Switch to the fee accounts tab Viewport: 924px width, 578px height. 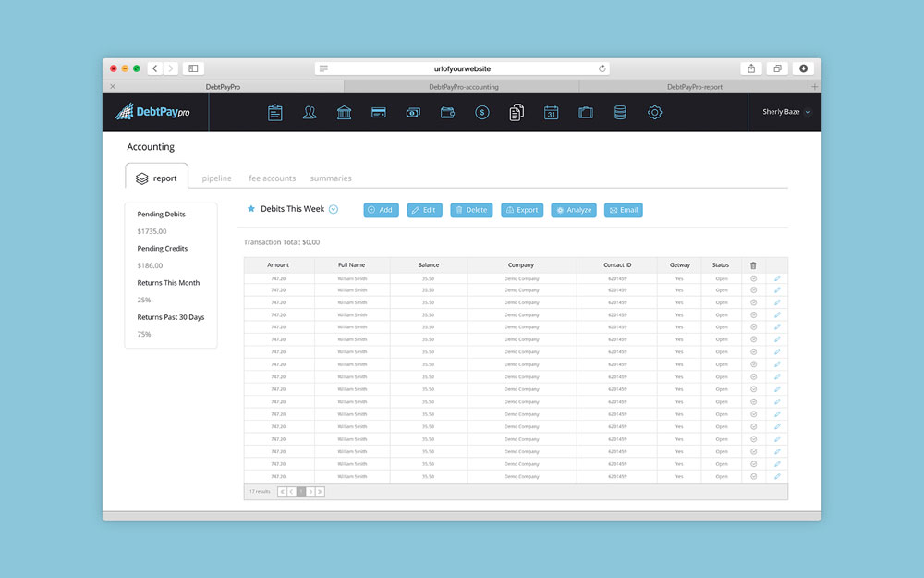(x=273, y=178)
